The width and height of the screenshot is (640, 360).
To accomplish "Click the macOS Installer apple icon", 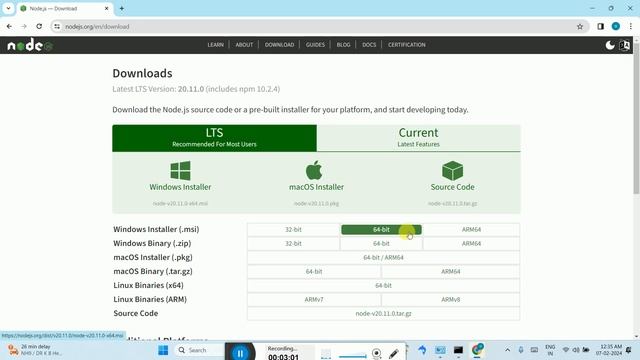I will [x=314, y=170].
